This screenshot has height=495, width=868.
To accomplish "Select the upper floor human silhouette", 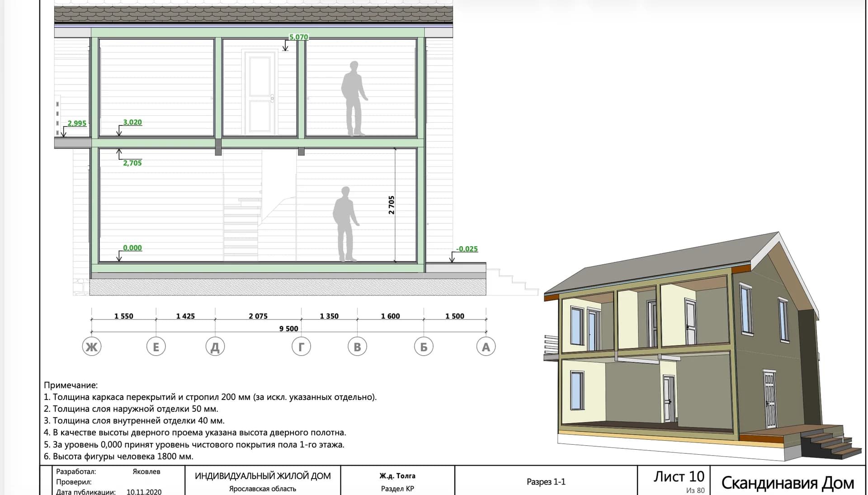I will pyautogui.click(x=354, y=99).
